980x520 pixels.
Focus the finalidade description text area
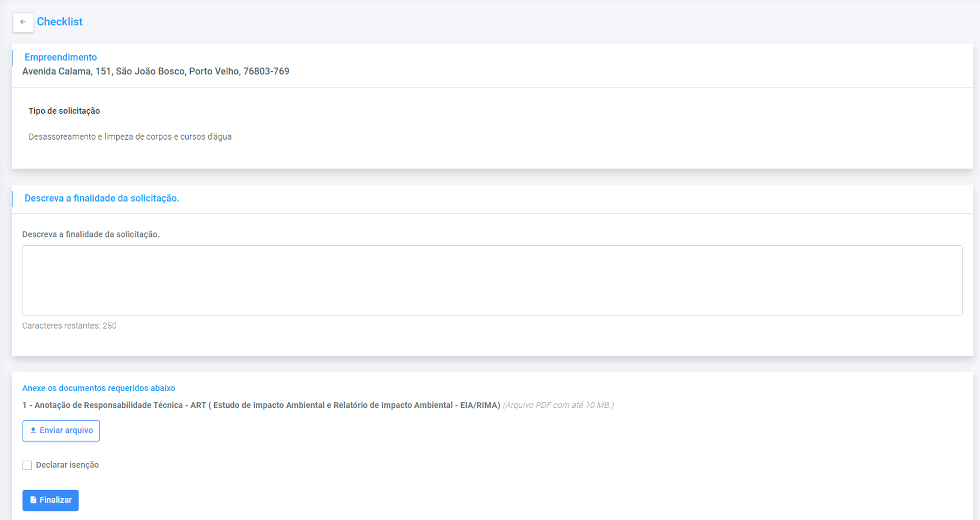[x=492, y=281]
